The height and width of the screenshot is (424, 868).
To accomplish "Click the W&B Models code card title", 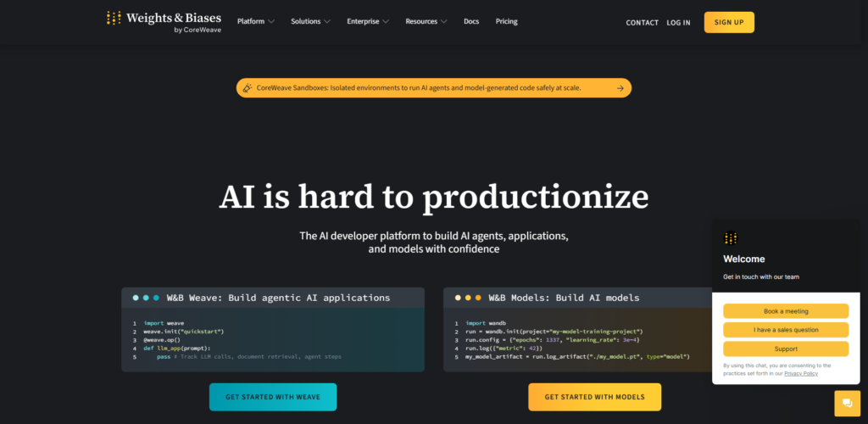I will [x=564, y=298].
